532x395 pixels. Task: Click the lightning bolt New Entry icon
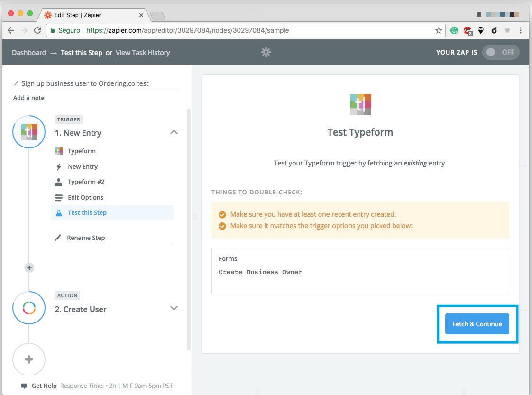(x=59, y=166)
